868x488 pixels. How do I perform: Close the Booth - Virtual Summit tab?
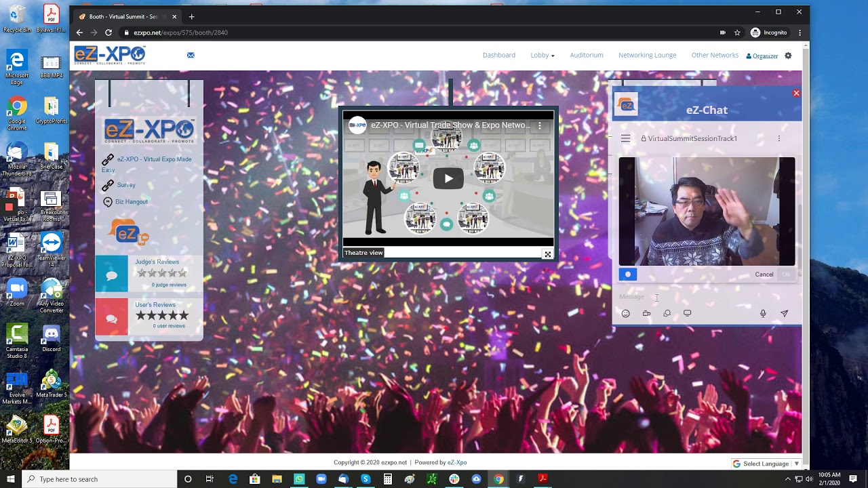coord(174,16)
